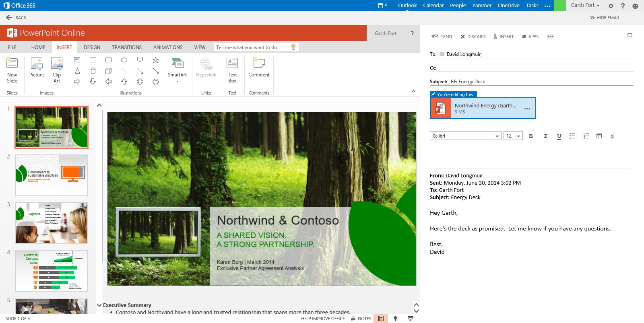This screenshot has width=644, height=323.
Task: Add a Comment from the ribbon
Action: (x=259, y=68)
